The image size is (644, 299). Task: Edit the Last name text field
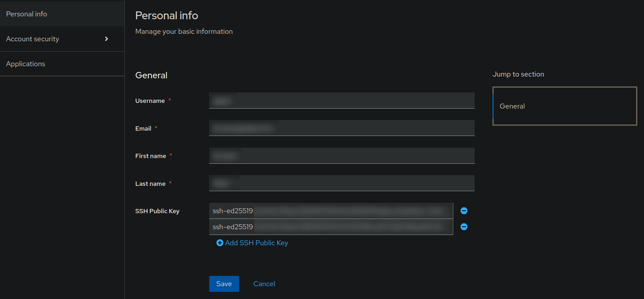coord(341,183)
